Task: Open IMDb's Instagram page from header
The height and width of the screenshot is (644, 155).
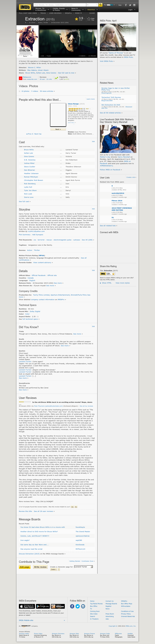Action: [134, 5]
